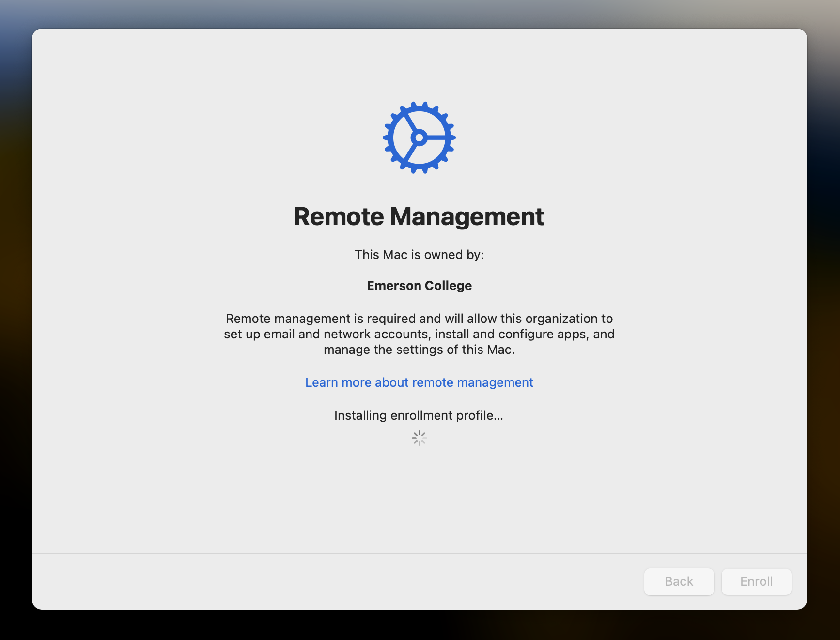This screenshot has width=840, height=640.
Task: Go back with the Back button
Action: 679,581
